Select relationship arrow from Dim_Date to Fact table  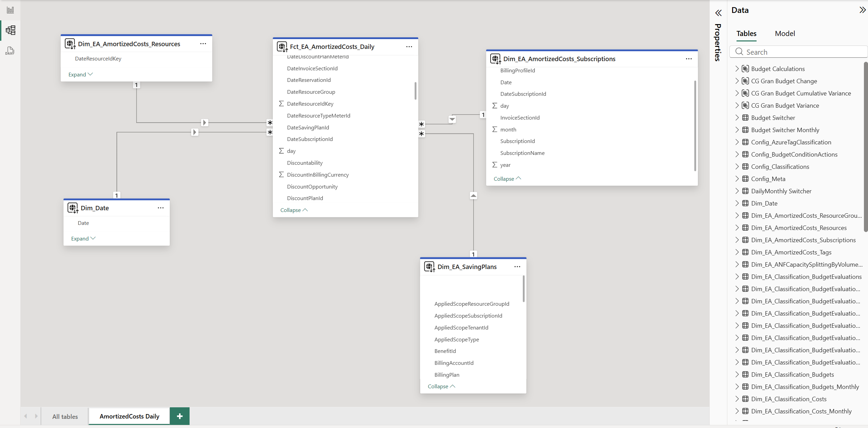[195, 132]
